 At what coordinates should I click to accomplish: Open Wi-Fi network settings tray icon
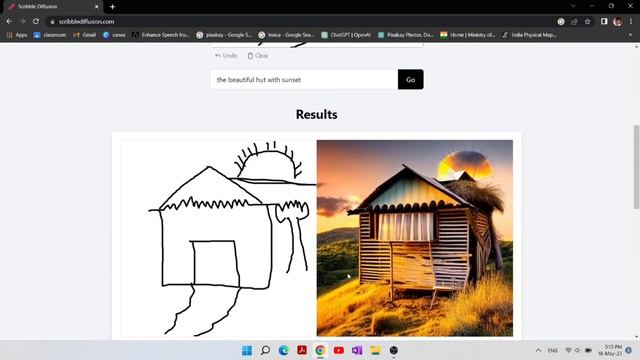click(568, 350)
